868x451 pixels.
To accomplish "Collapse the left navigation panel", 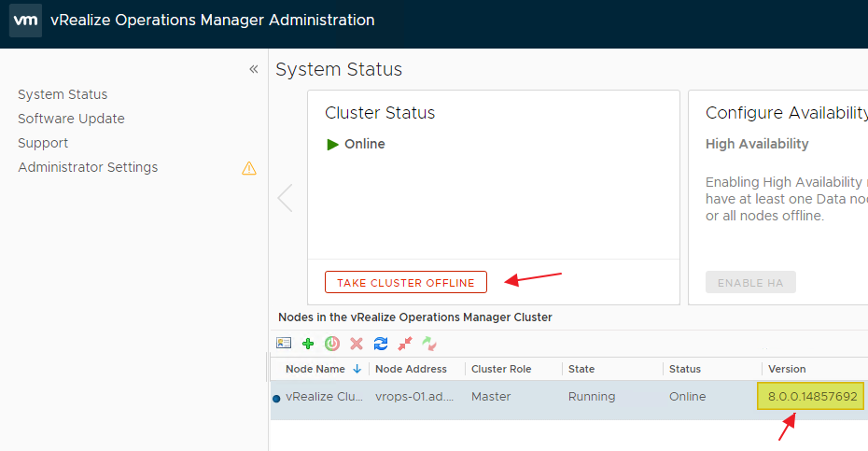I will (x=253, y=69).
